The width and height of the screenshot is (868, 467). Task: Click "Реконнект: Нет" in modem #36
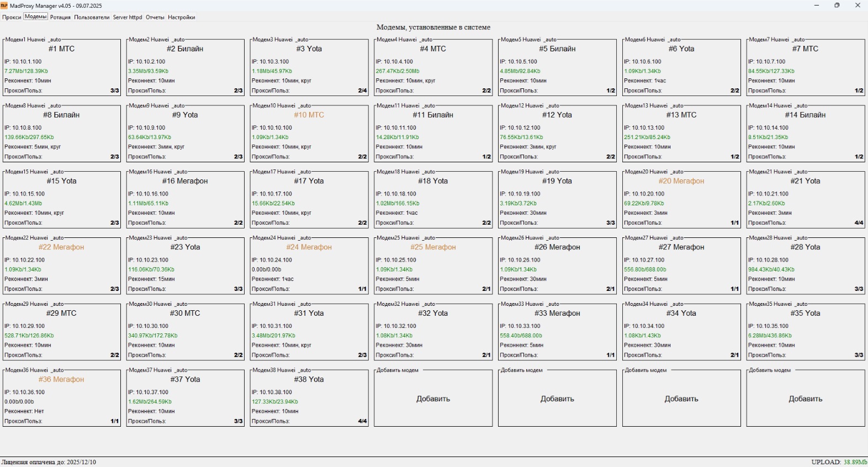[24, 411]
